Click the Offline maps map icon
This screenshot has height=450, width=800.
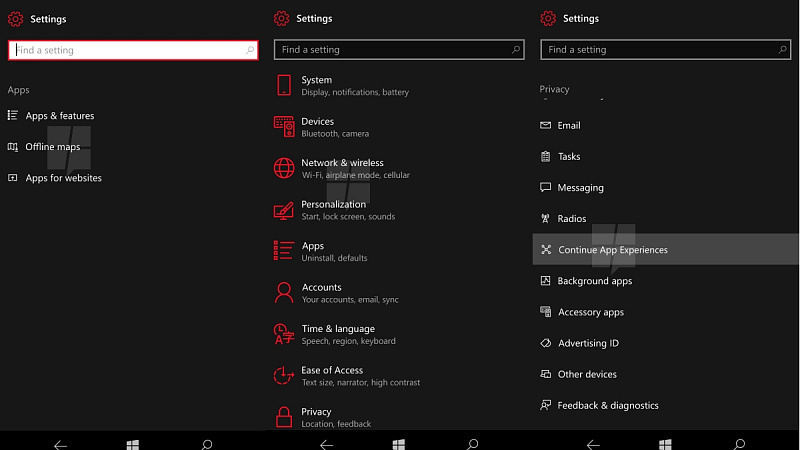[x=13, y=147]
